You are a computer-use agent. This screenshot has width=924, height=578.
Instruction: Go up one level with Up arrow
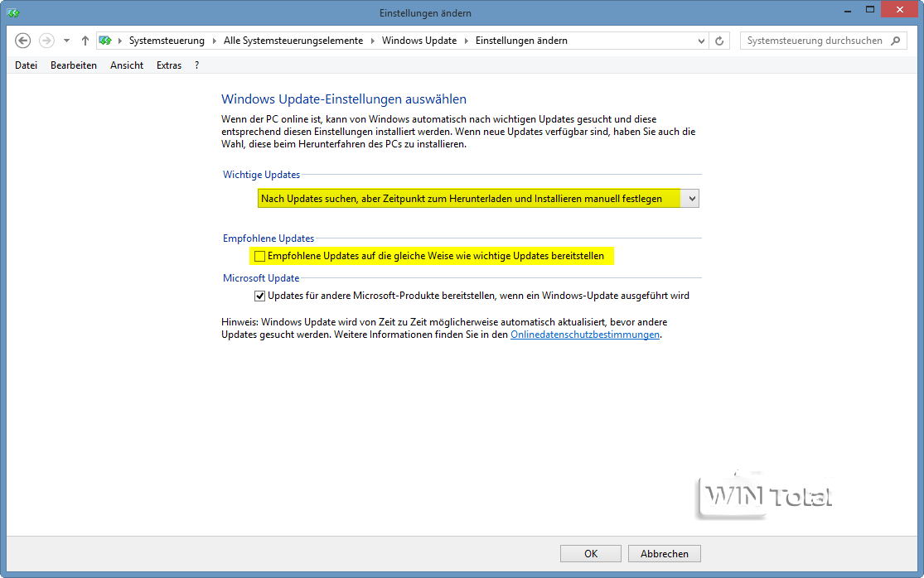tap(85, 41)
